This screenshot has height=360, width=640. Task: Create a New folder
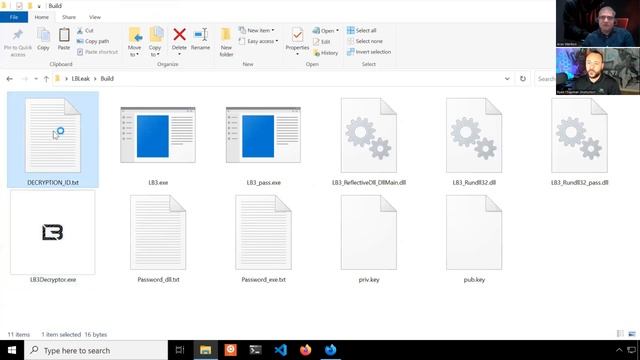pos(226,42)
